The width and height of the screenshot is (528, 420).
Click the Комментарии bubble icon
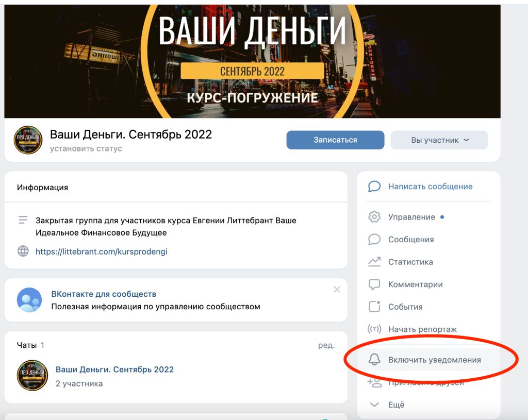coord(374,284)
